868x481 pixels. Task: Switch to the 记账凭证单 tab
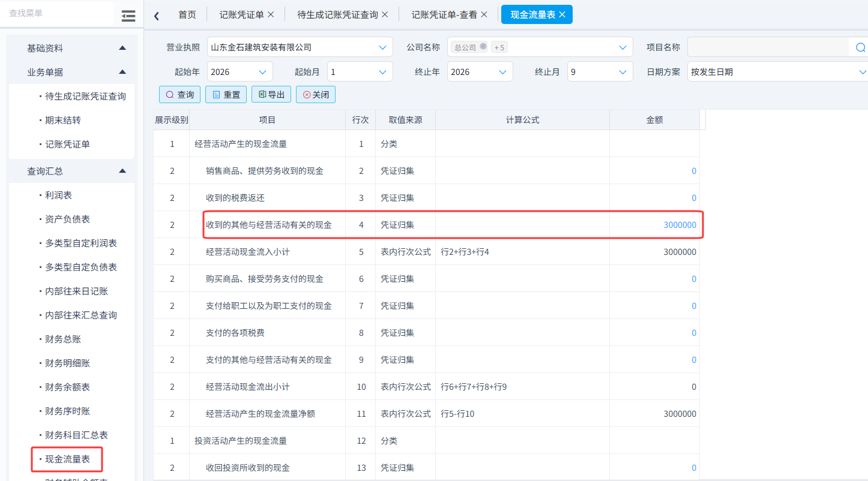pyautogui.click(x=241, y=14)
